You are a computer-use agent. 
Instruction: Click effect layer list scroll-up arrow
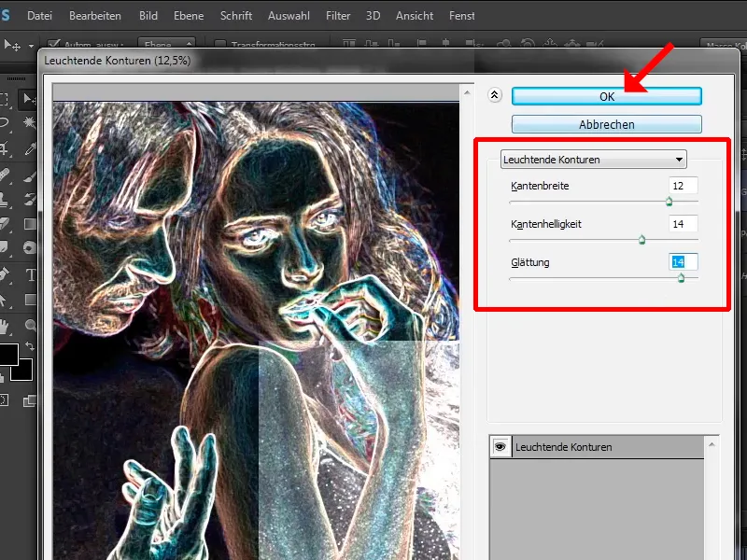click(712, 444)
